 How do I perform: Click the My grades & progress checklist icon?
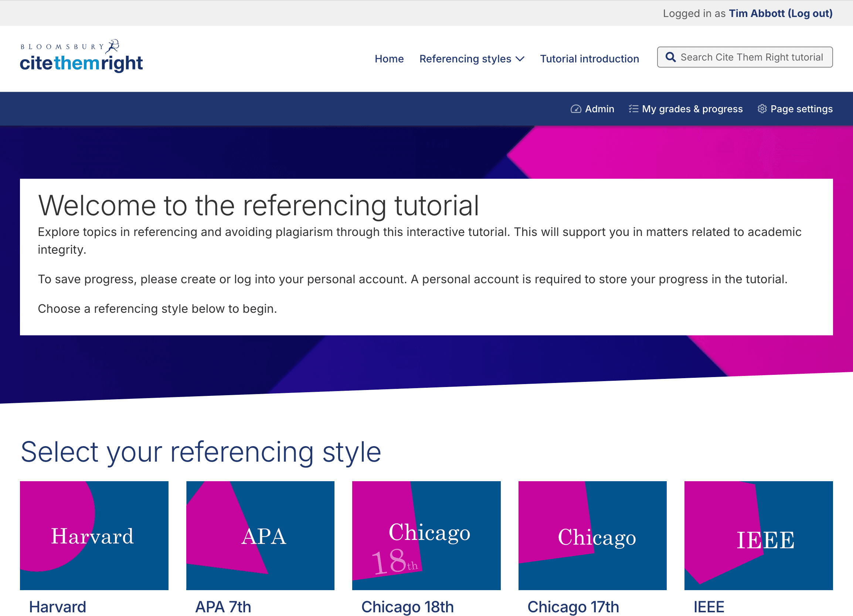[634, 109]
